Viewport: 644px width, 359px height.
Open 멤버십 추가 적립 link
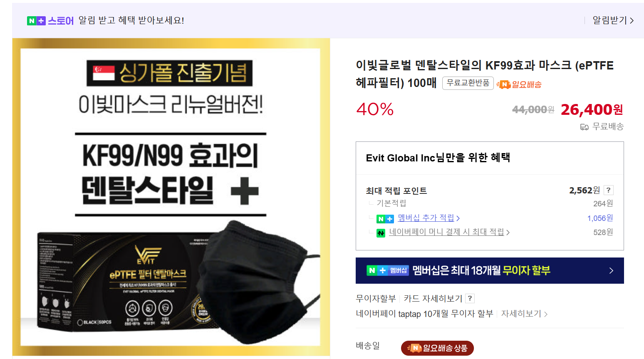pyautogui.click(x=426, y=218)
